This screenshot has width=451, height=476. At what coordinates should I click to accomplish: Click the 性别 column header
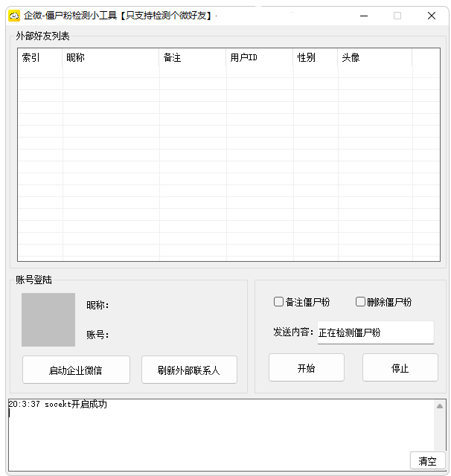pyautogui.click(x=316, y=58)
